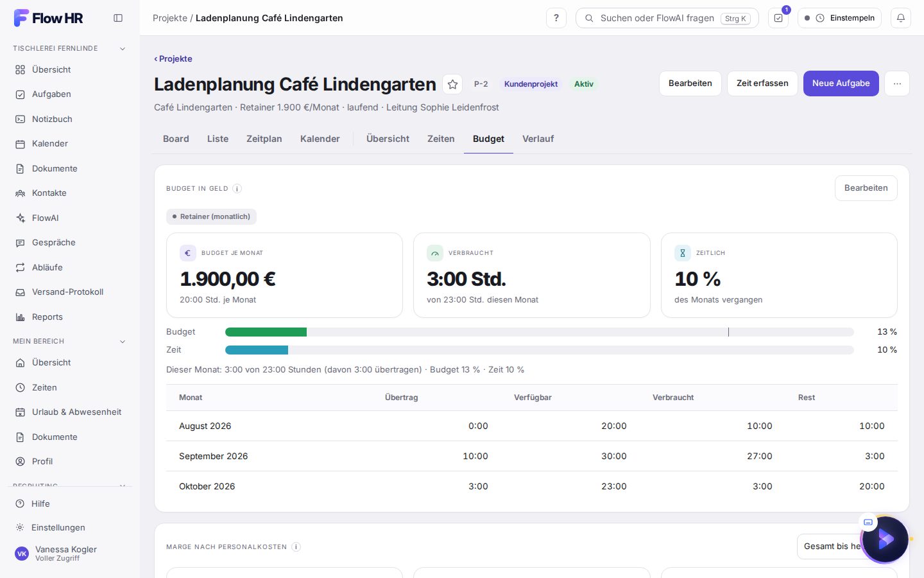This screenshot has height=578, width=924.
Task: Click the green Budget progress bar
Action: click(266, 332)
